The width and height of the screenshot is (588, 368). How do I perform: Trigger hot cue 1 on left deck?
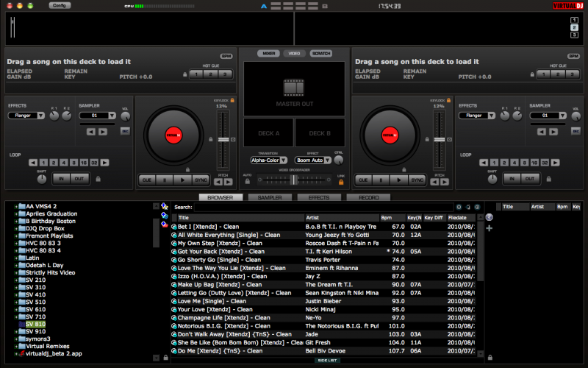tap(196, 74)
